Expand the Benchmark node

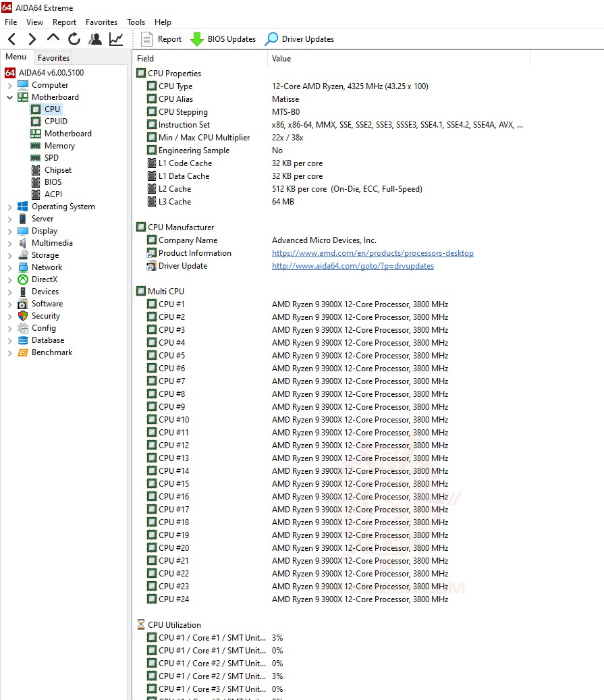(x=10, y=352)
